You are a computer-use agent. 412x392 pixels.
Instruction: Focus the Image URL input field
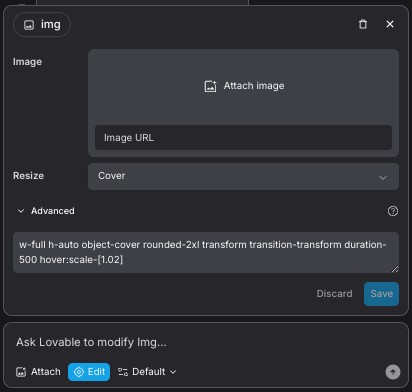pos(243,138)
